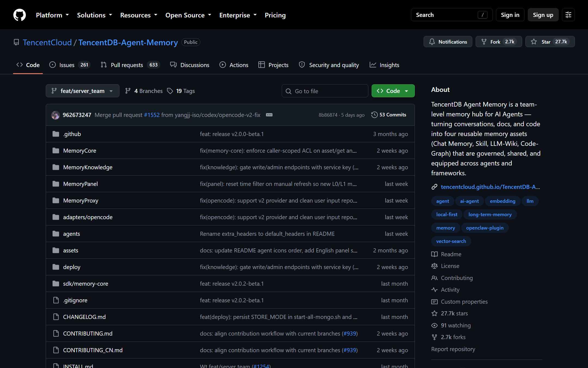
Task: Click the Search input field
Action: (x=452, y=15)
